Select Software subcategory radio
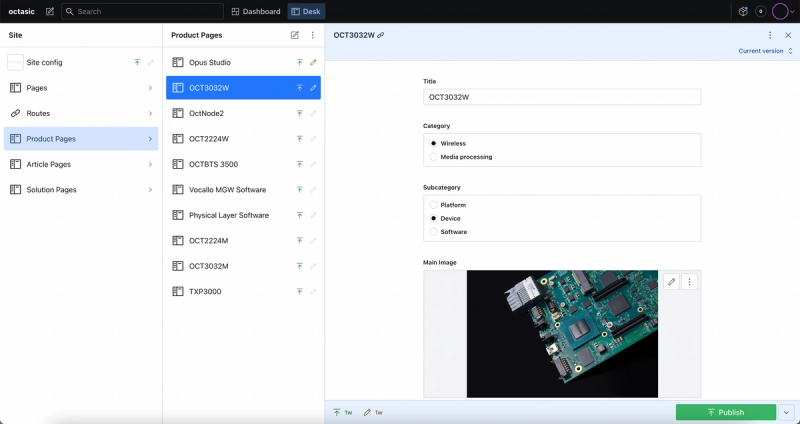The image size is (800, 424). coord(434,232)
